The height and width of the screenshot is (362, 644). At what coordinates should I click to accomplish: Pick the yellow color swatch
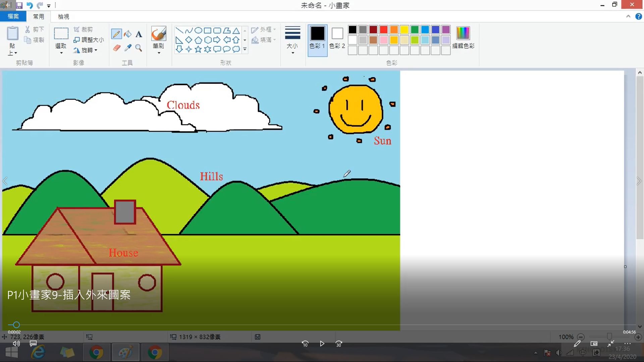click(405, 29)
